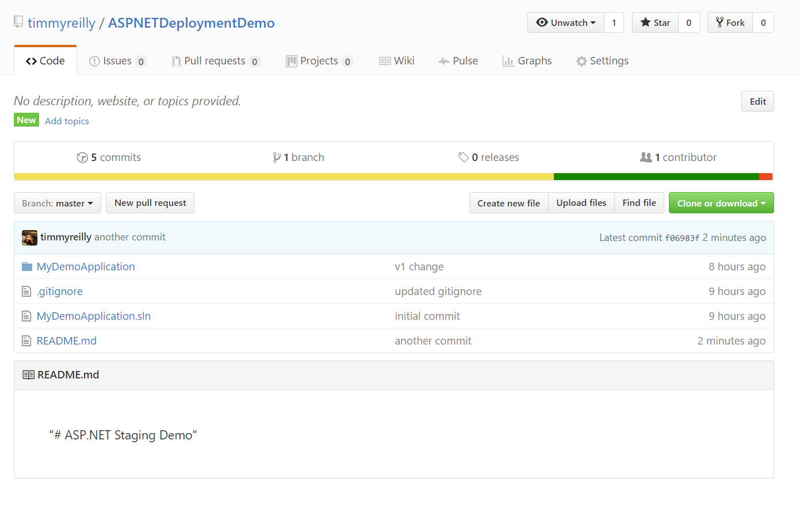Open the 'updated gitignore' commit message
The height and width of the screenshot is (532, 800).
pos(438,292)
